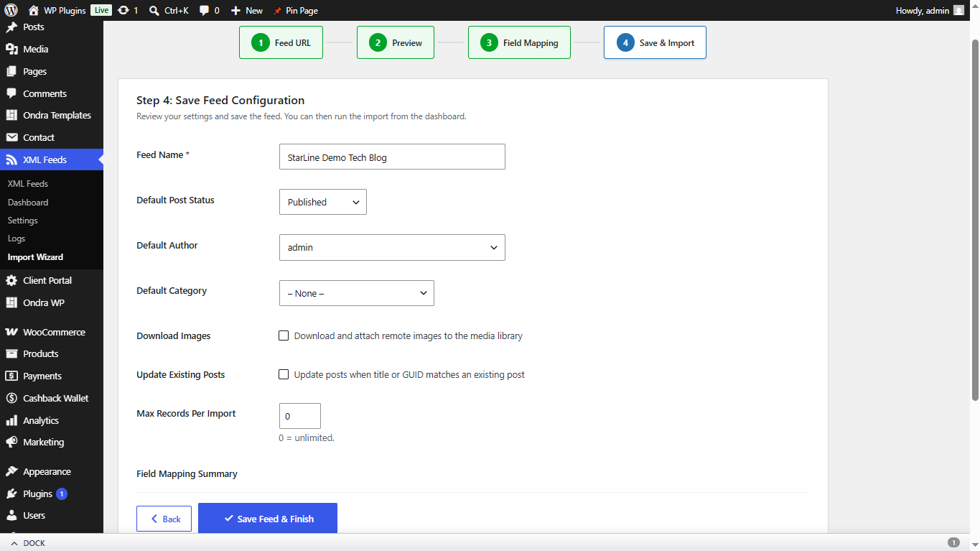Expand the DOCK panel chevron
Viewport: 980px width, 551px height.
(x=14, y=543)
